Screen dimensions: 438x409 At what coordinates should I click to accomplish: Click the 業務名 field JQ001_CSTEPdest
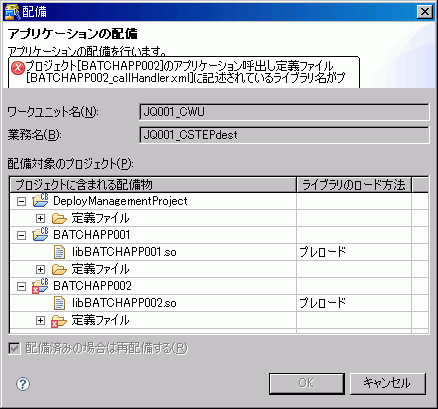[x=284, y=135]
